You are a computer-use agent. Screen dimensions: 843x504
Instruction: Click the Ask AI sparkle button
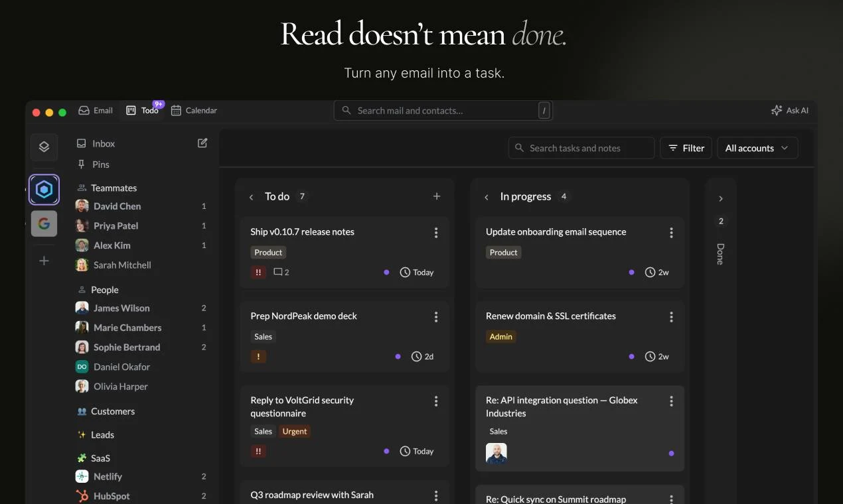pyautogui.click(x=790, y=110)
